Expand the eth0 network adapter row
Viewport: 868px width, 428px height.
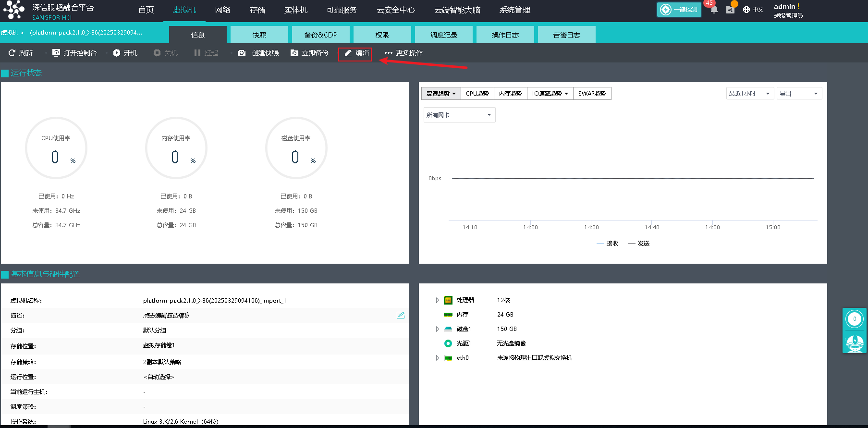(x=437, y=358)
